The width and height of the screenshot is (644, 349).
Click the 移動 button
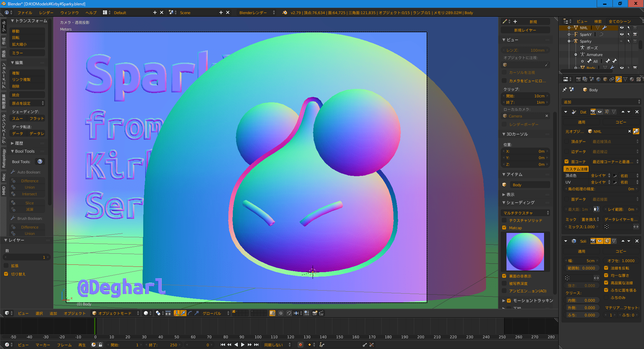pos(28,31)
